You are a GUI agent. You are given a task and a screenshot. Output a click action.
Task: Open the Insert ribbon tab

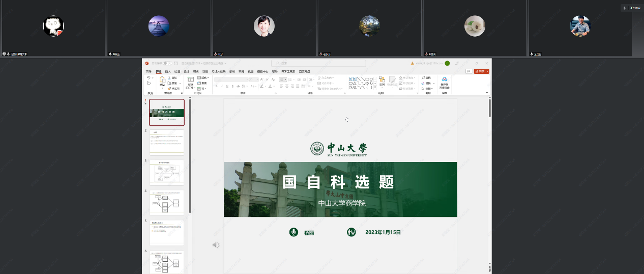[168, 71]
